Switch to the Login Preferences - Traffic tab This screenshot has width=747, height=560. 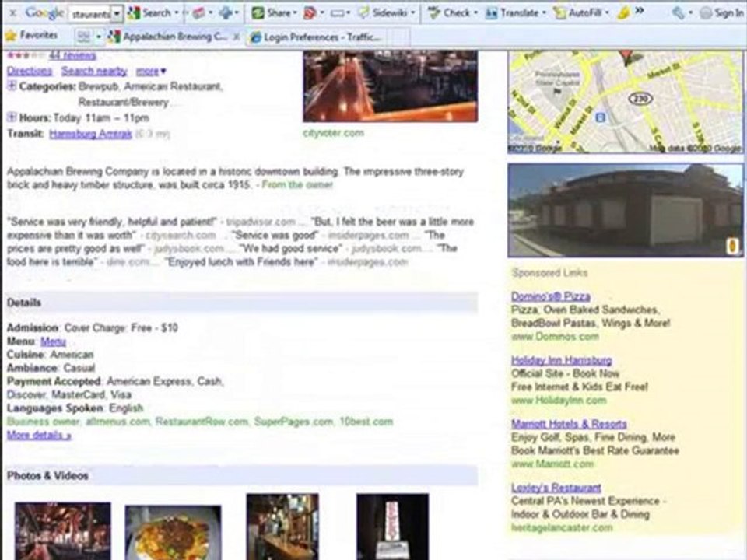point(316,37)
